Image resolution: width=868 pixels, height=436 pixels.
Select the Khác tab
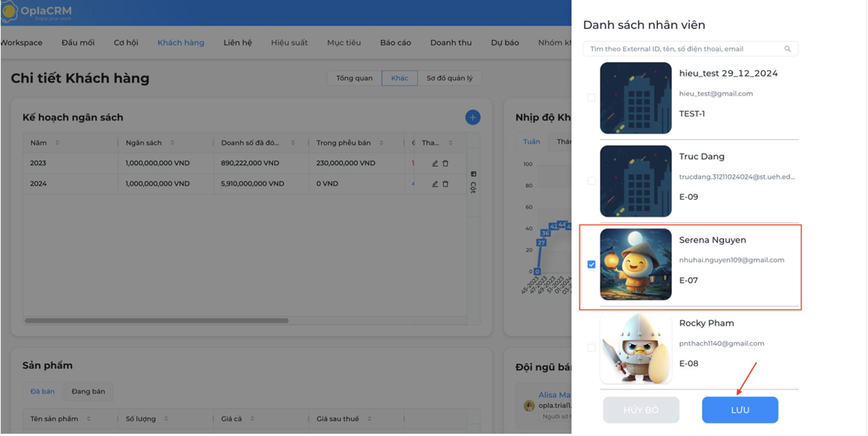(x=400, y=78)
